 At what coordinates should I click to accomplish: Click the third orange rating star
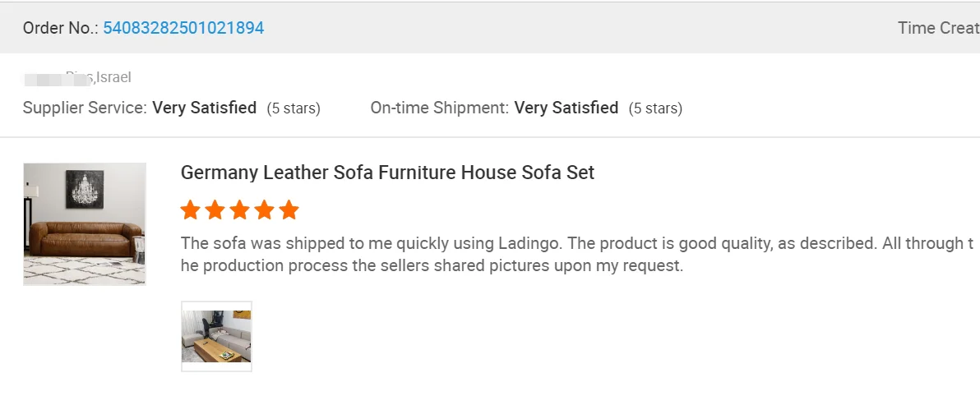pyautogui.click(x=240, y=210)
